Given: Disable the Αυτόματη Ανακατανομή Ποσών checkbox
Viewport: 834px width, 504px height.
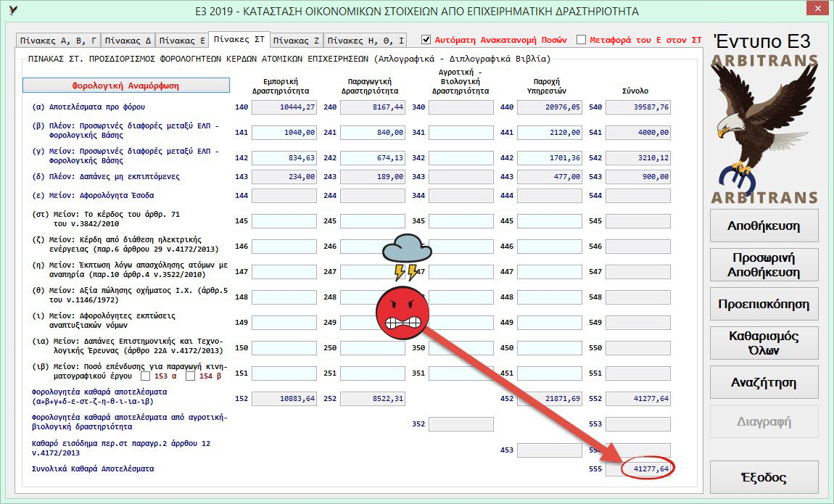Looking at the screenshot, I should click(426, 40).
